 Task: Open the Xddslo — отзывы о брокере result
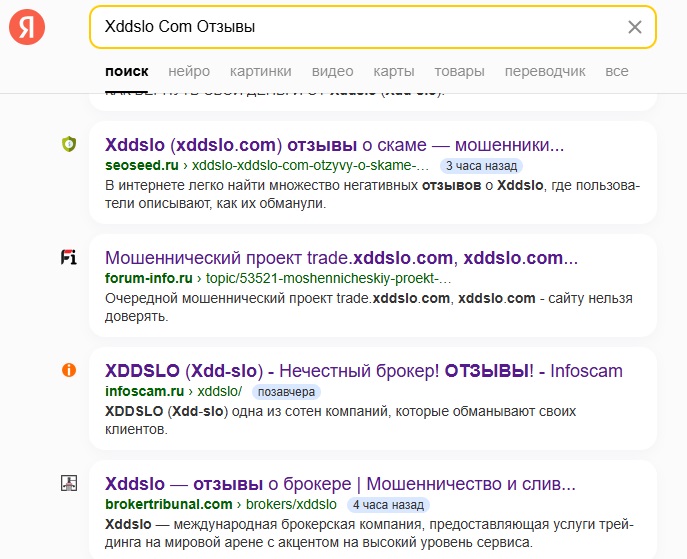(x=340, y=484)
